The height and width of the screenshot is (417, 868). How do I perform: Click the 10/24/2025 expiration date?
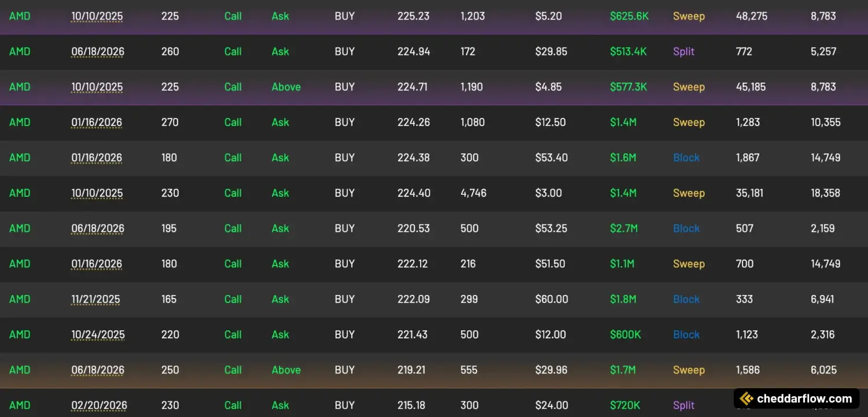click(97, 334)
